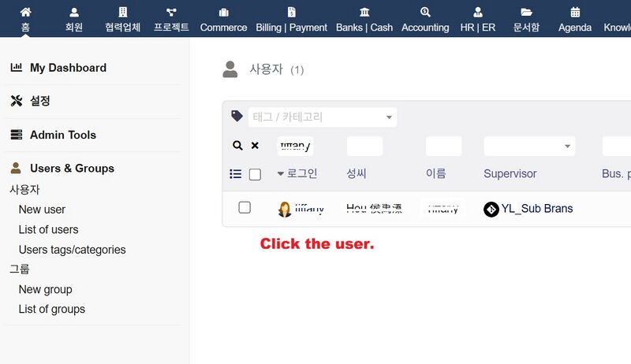
Task: Focus the 이름 first name filter field
Action: [x=444, y=147]
